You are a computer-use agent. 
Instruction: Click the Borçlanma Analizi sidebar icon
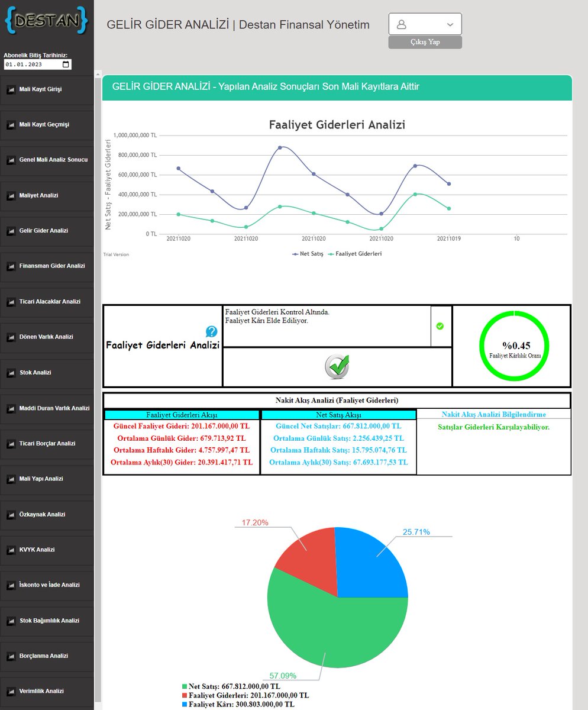[10, 656]
